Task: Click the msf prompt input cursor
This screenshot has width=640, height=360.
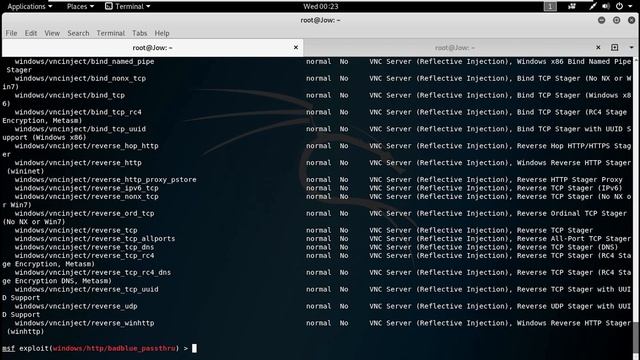Action: pyautogui.click(x=194, y=348)
